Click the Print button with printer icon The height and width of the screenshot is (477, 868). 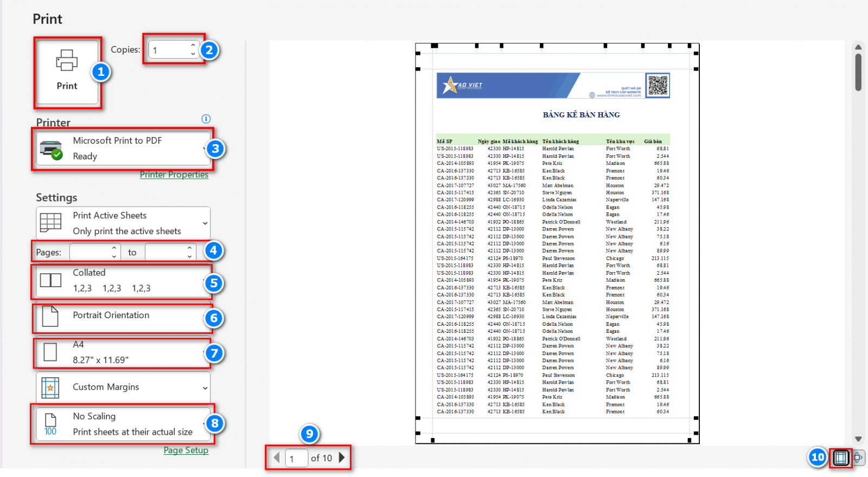(67, 71)
